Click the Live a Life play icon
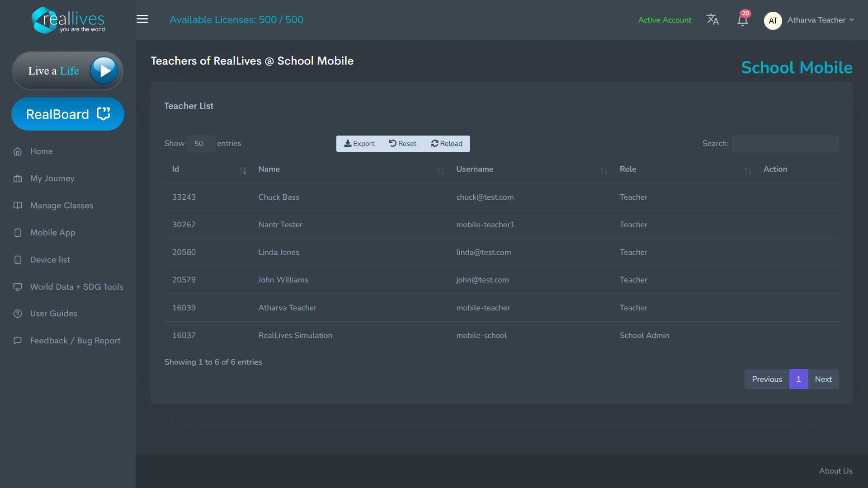The image size is (868, 488). (x=104, y=70)
